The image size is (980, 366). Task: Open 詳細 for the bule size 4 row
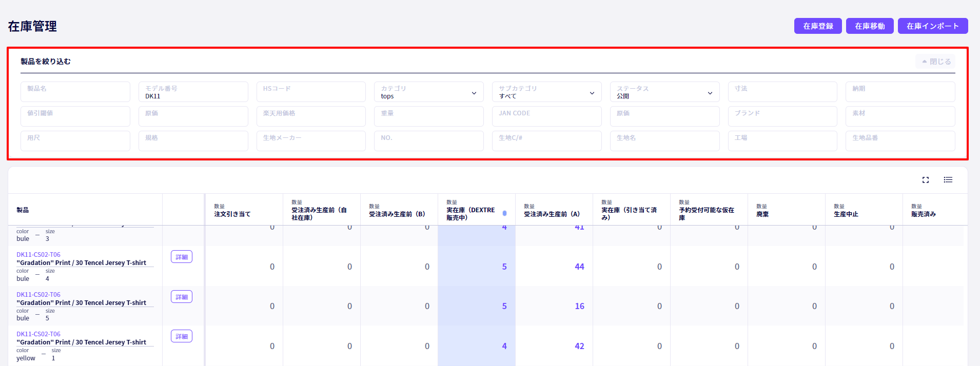click(182, 257)
